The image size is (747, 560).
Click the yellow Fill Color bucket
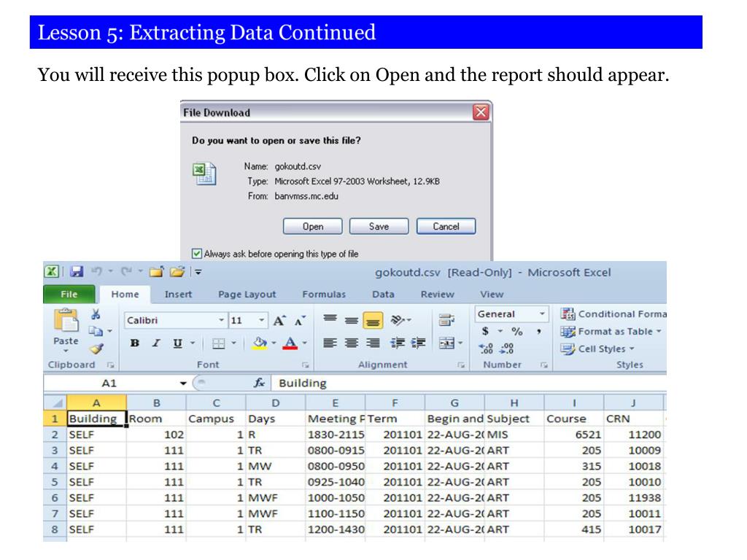tap(260, 343)
